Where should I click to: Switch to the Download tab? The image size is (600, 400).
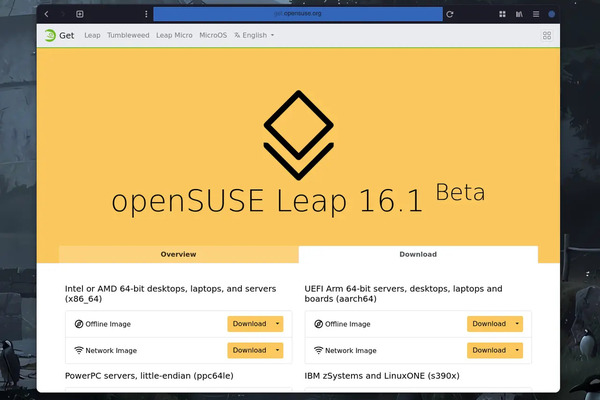coord(418,254)
